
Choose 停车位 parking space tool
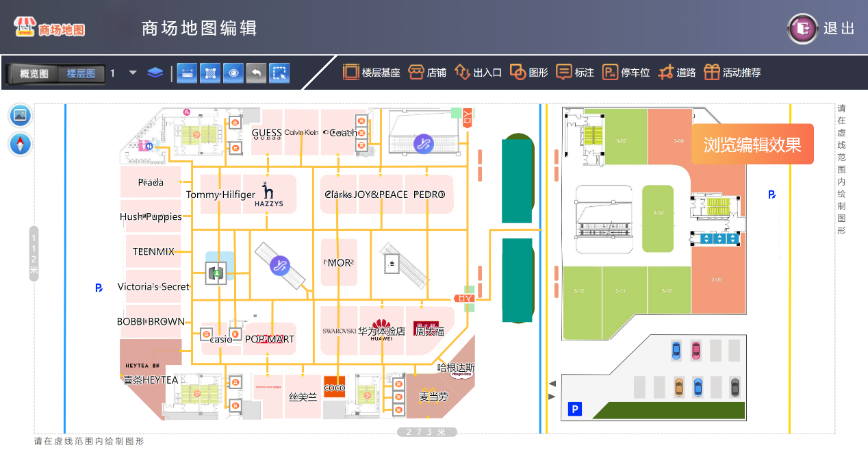click(x=626, y=73)
